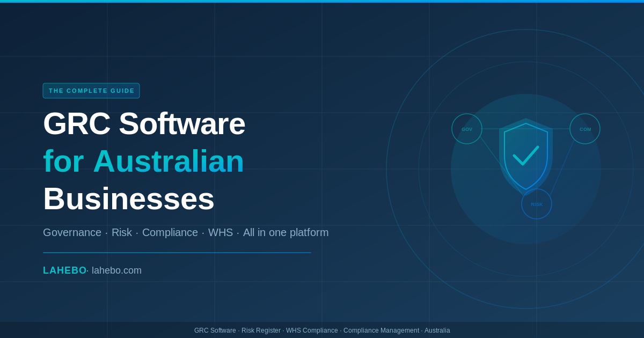Click 'Governance' in the subtitle
This screenshot has height=338, width=644.
point(72,232)
